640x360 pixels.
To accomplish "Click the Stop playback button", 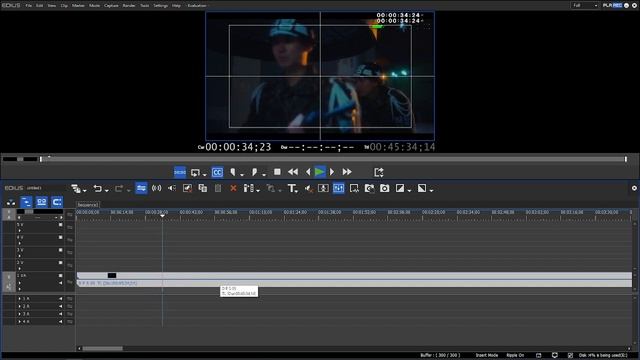I will (x=277, y=172).
